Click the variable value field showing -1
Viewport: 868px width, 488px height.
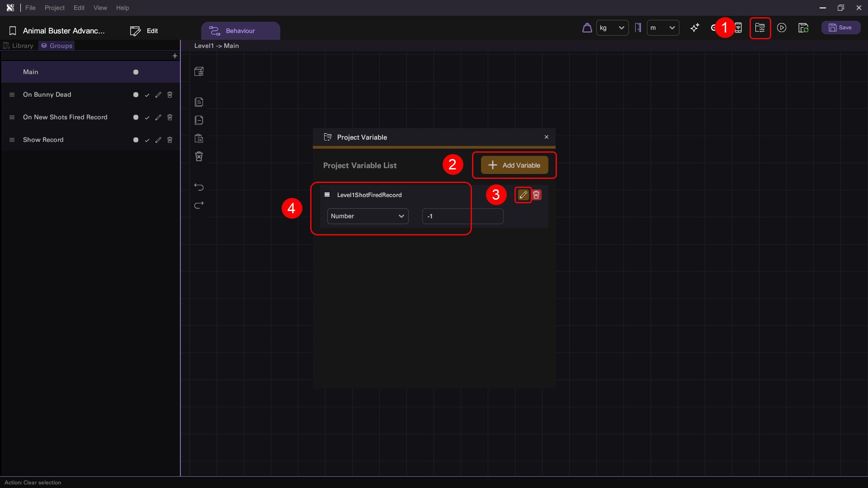pos(462,216)
